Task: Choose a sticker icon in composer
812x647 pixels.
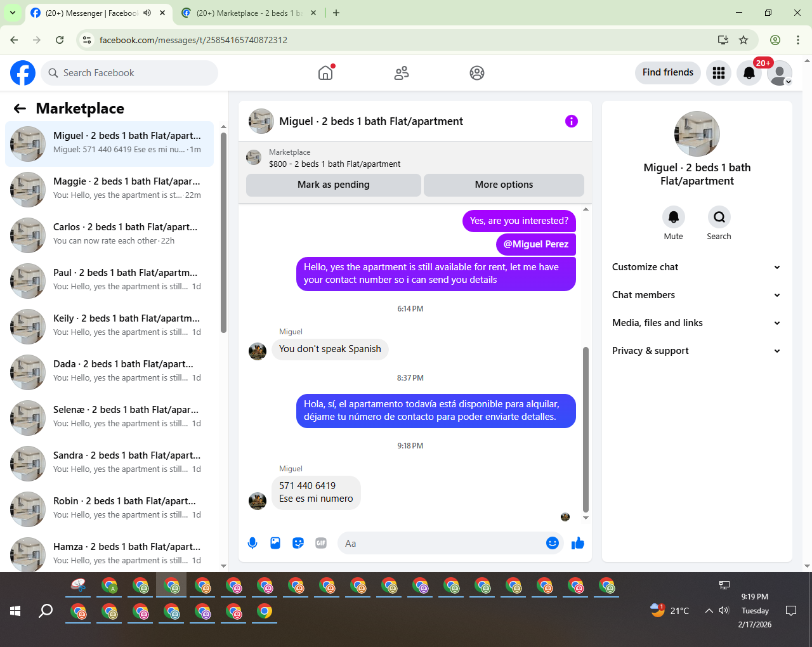Action: pyautogui.click(x=298, y=543)
